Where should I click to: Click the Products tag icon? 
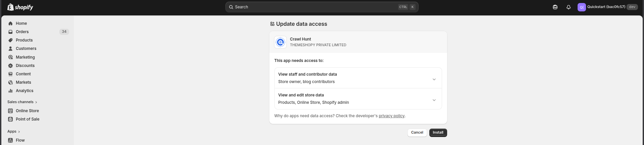[10, 40]
